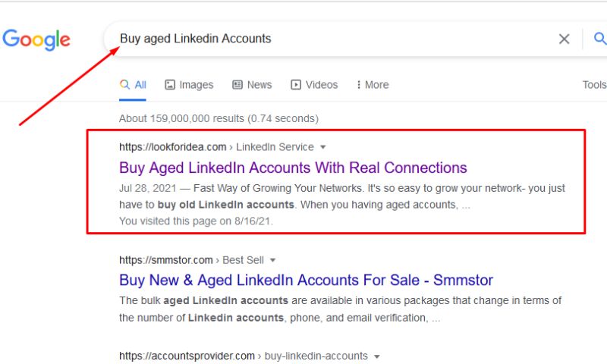Open 'Buy Aged LinkedIn Accounts With Real Connections'
The width and height of the screenshot is (607, 364).
click(293, 168)
